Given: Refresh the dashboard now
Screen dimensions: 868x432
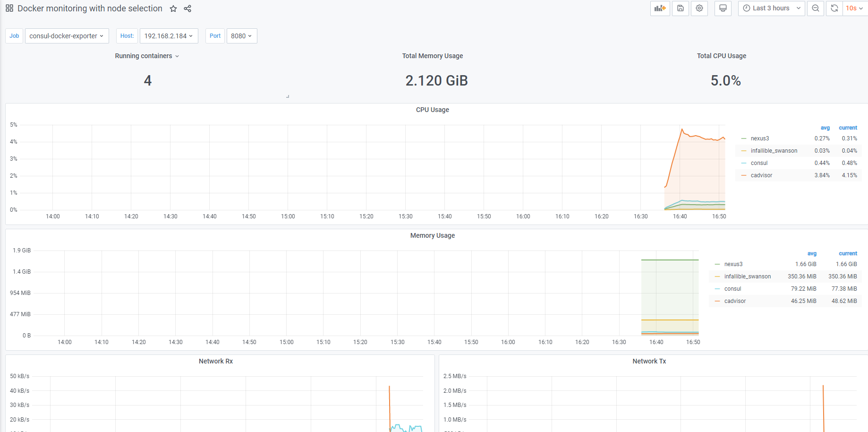Looking at the screenshot, I should tap(834, 9).
